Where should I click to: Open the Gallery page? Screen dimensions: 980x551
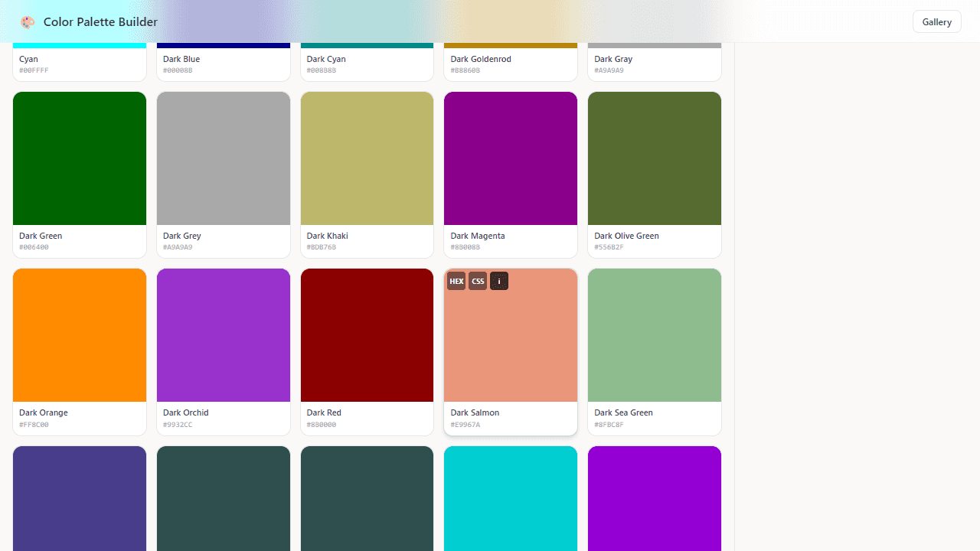click(x=936, y=21)
